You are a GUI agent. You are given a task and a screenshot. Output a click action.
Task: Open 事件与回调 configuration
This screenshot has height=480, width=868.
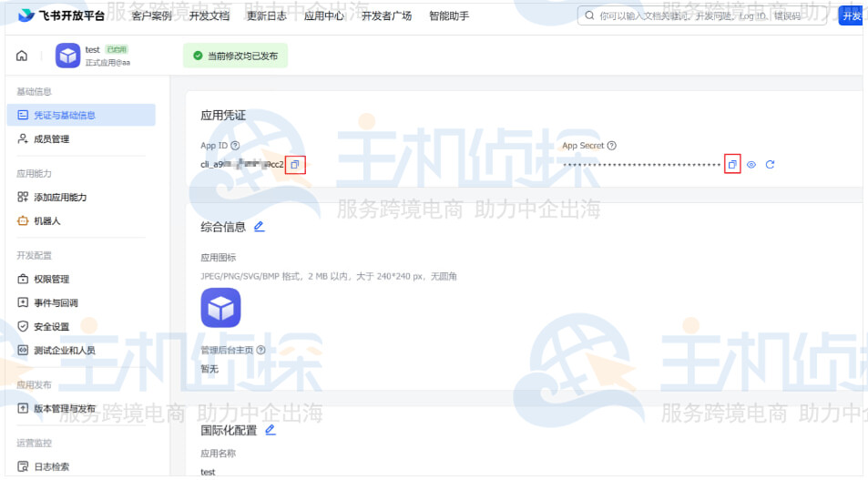coord(56,303)
